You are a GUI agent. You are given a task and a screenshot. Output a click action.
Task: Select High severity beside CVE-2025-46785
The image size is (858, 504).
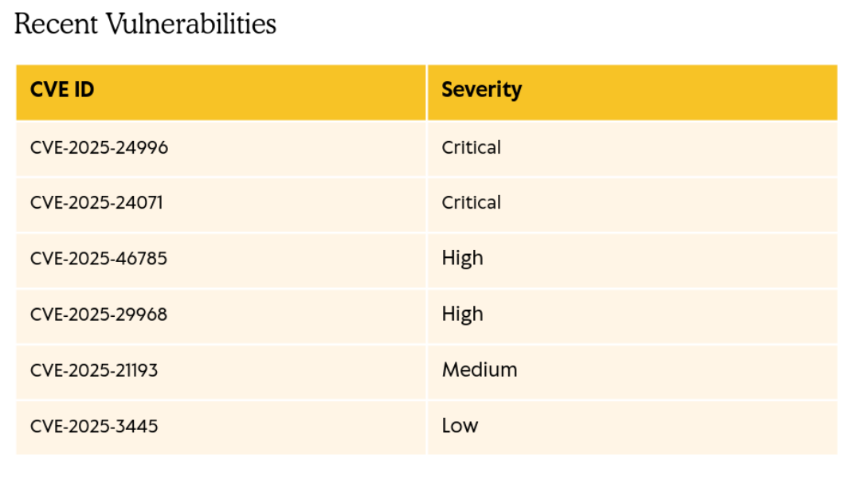coord(462,259)
